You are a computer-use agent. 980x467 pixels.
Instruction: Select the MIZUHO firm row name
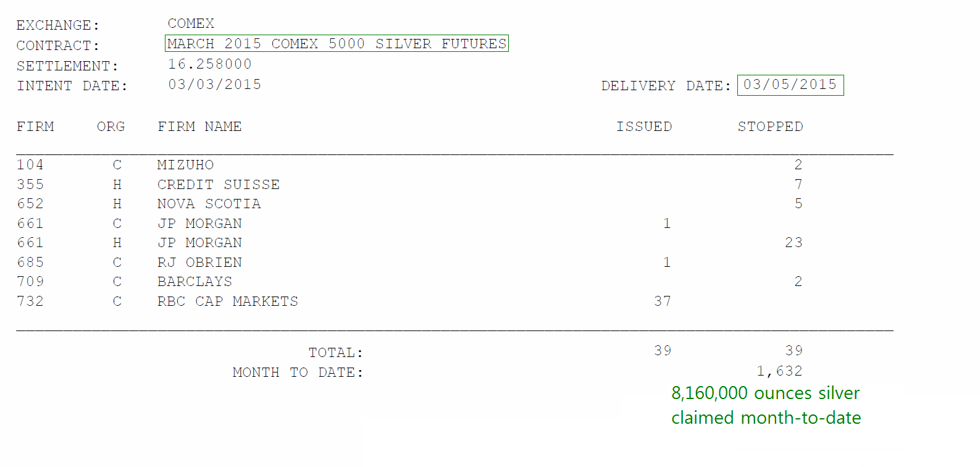coord(185,165)
